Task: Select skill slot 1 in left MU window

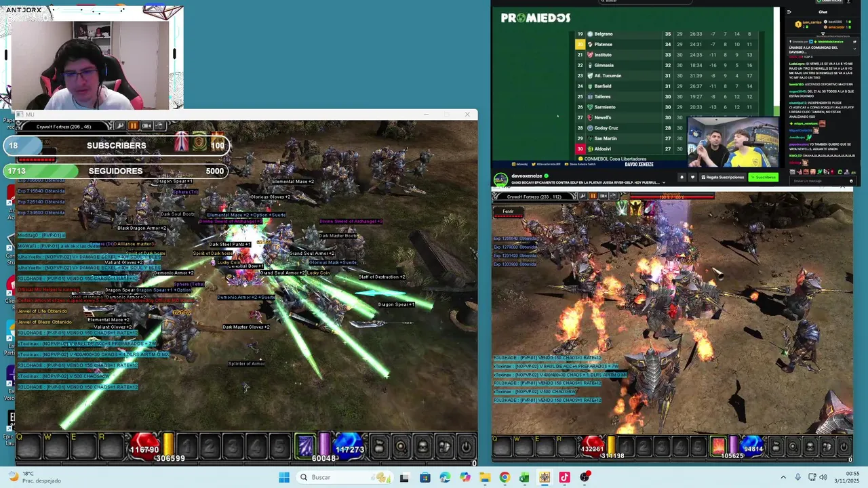Action: 187,447
